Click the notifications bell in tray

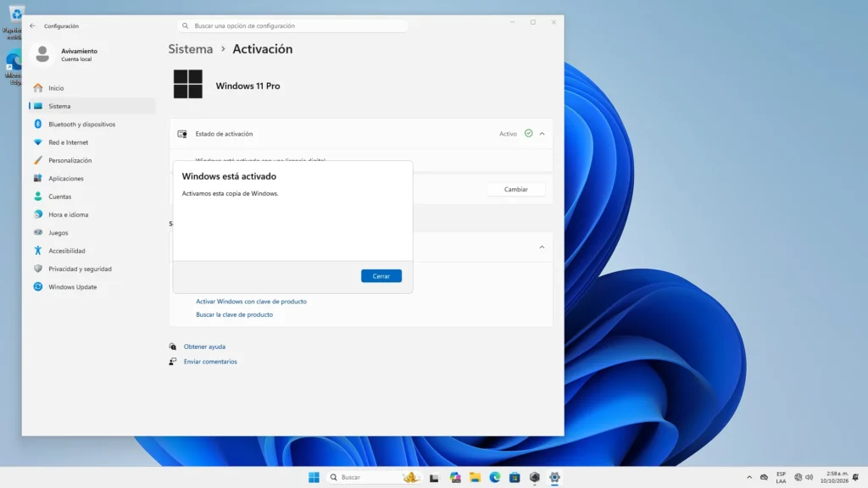[856, 477]
